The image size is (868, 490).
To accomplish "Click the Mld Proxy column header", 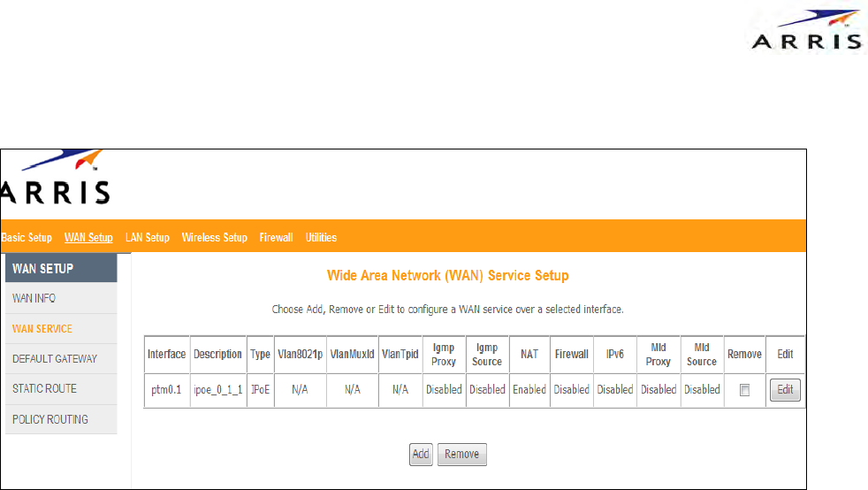I will (x=659, y=355).
